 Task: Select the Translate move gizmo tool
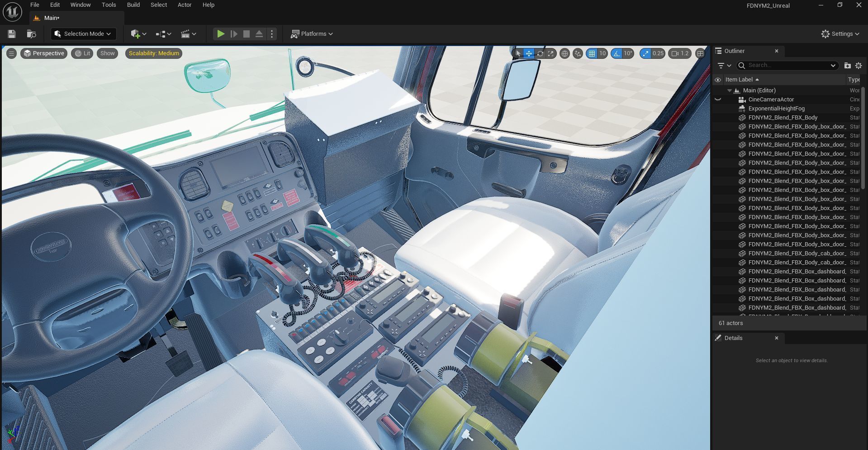[x=529, y=53]
